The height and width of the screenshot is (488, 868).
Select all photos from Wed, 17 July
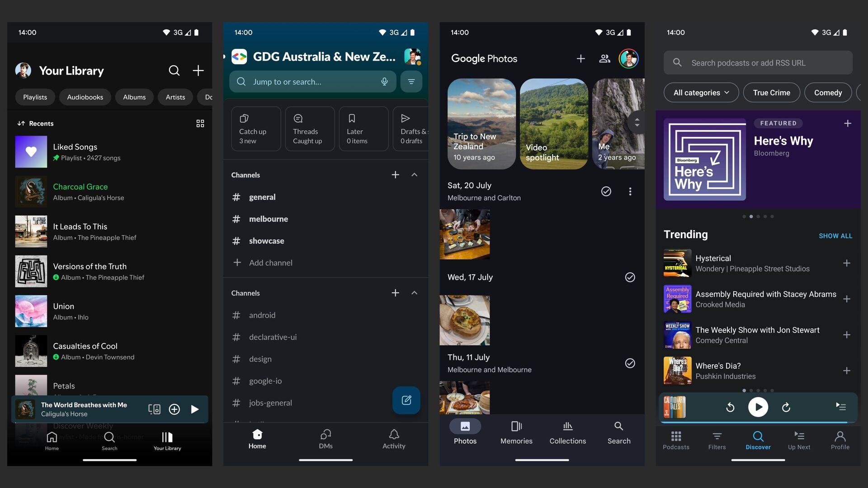point(630,277)
